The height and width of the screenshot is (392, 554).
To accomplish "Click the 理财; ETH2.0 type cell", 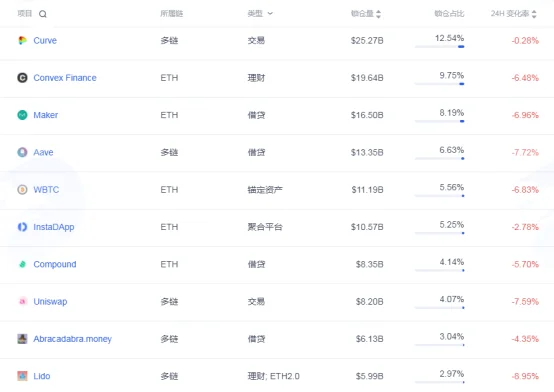I will pyautogui.click(x=273, y=376).
